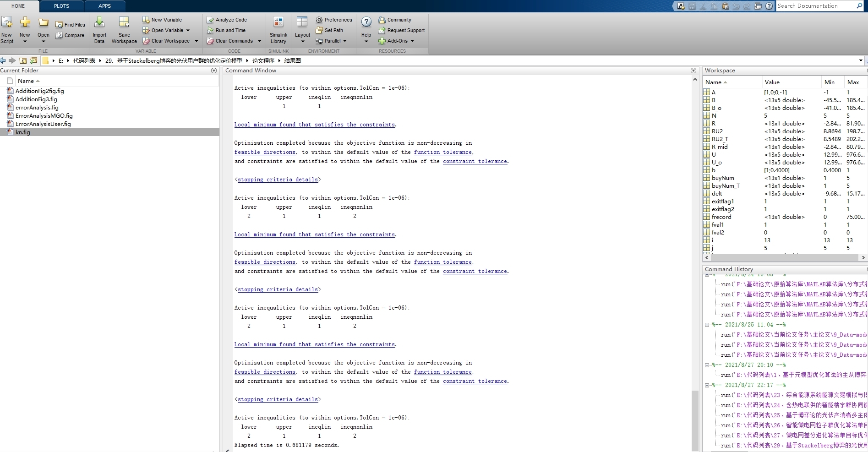Click Request Support
868x452 pixels.
tap(402, 30)
